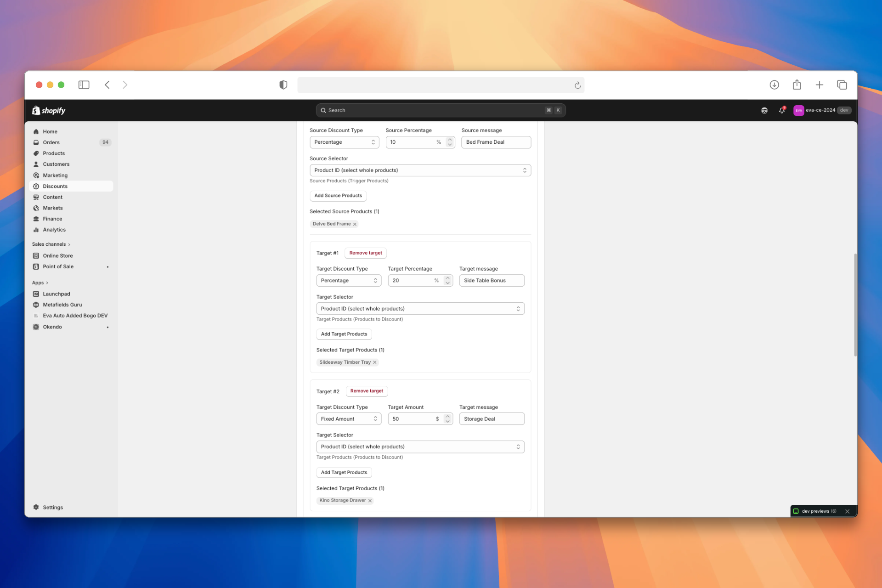Open the Okendo app

[x=52, y=327]
